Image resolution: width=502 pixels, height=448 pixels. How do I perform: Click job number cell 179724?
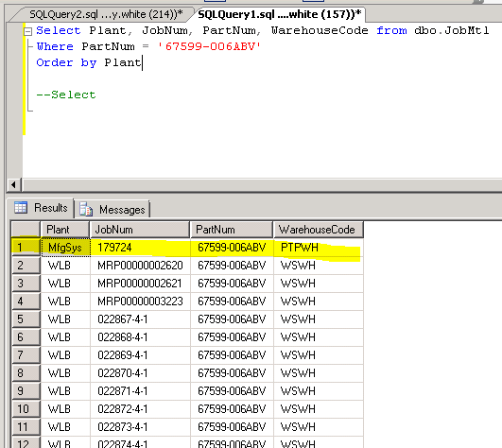click(140, 248)
